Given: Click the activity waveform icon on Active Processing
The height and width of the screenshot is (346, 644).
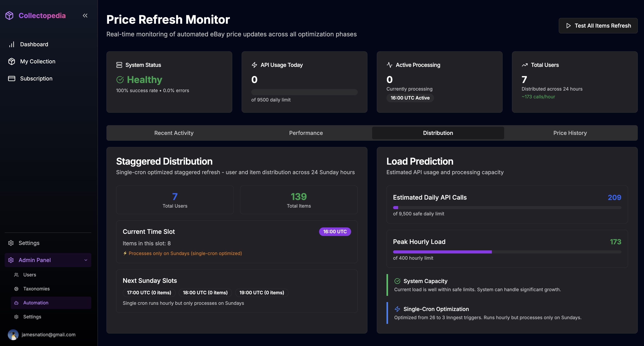Looking at the screenshot, I should pyautogui.click(x=389, y=65).
